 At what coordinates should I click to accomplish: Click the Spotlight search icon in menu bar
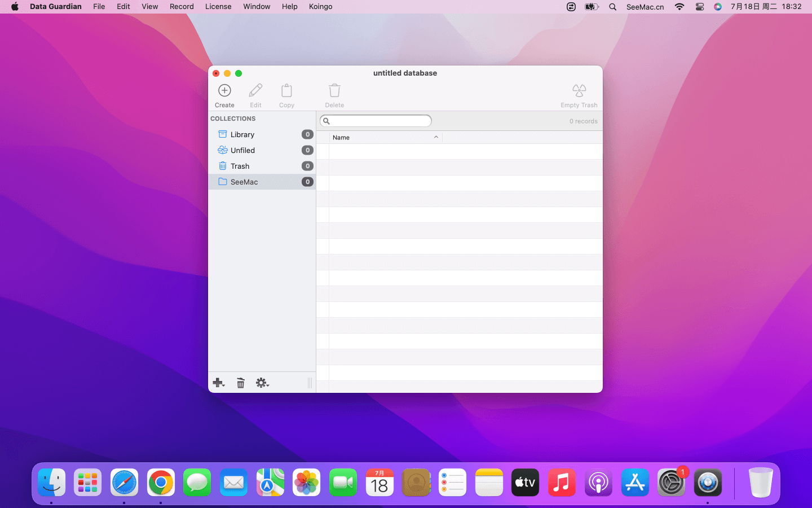[613, 7]
